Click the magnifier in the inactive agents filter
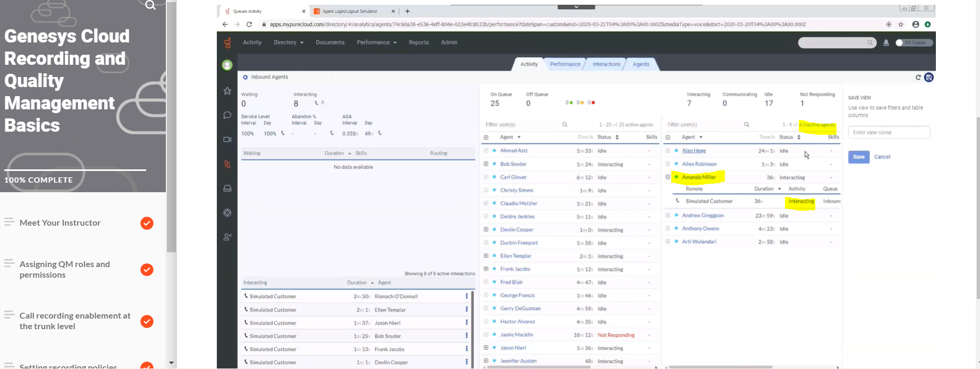 tap(747, 125)
